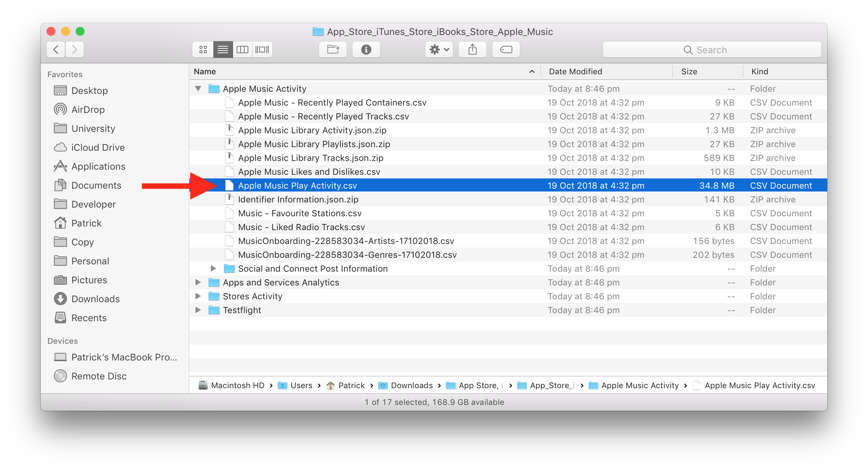Select Apple Music Library Tracks.json.zip
The height and width of the screenshot is (469, 868).
(310, 158)
